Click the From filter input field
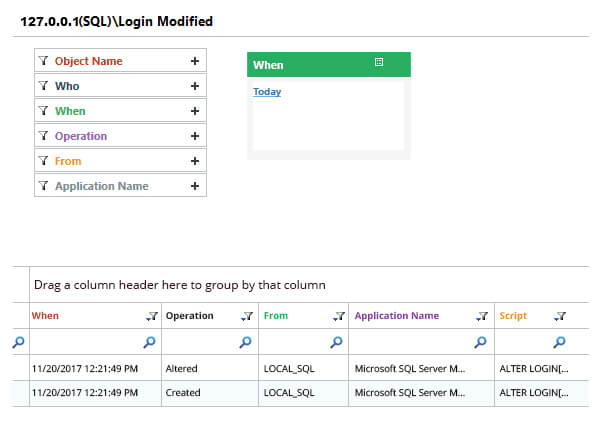The height and width of the screenshot is (430, 612). click(295, 342)
